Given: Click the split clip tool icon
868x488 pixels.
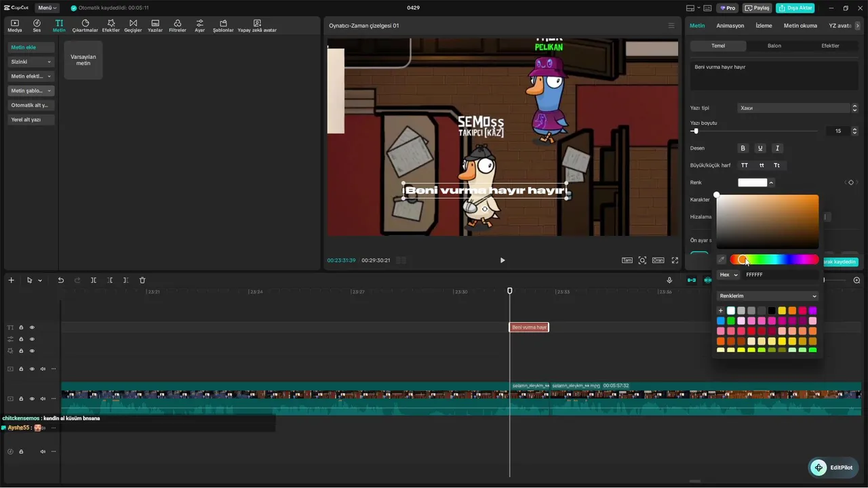Looking at the screenshot, I should (x=94, y=280).
